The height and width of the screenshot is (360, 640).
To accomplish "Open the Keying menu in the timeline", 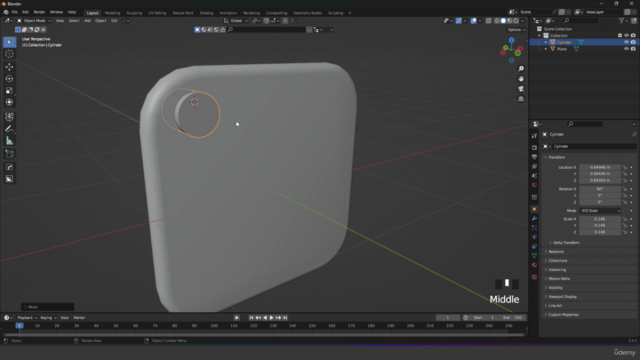I will tap(48, 318).
